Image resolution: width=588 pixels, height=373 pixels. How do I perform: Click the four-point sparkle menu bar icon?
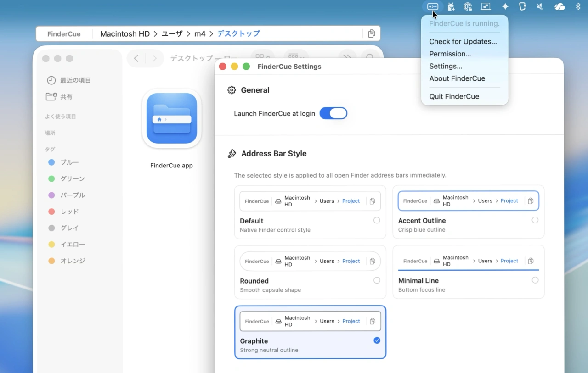[505, 6]
